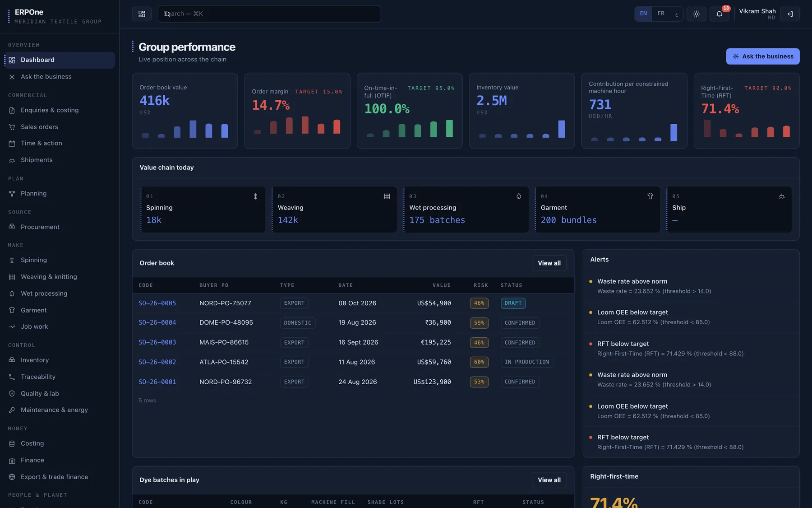Navigate to Time & action
The height and width of the screenshot is (508, 812).
60,143
